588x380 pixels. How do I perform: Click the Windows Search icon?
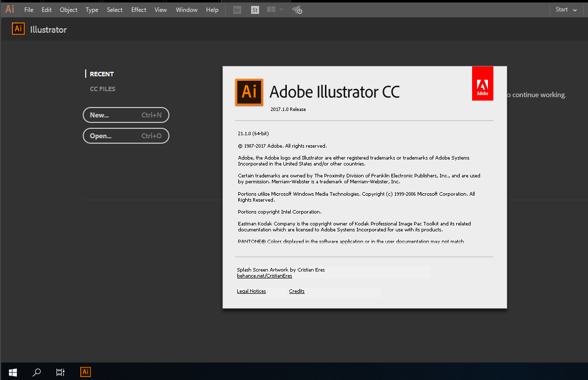click(x=36, y=372)
